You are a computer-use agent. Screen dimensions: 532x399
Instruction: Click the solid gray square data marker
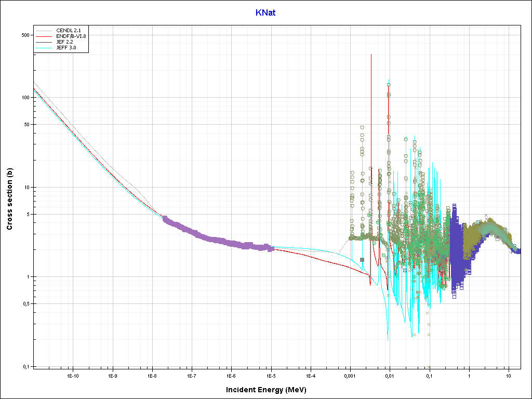[362, 259]
